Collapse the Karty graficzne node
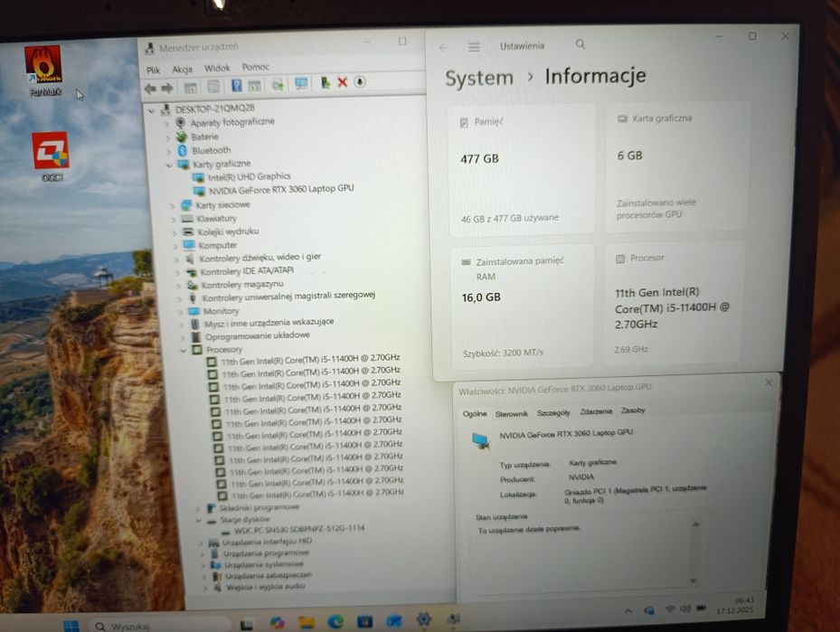 tap(169, 165)
